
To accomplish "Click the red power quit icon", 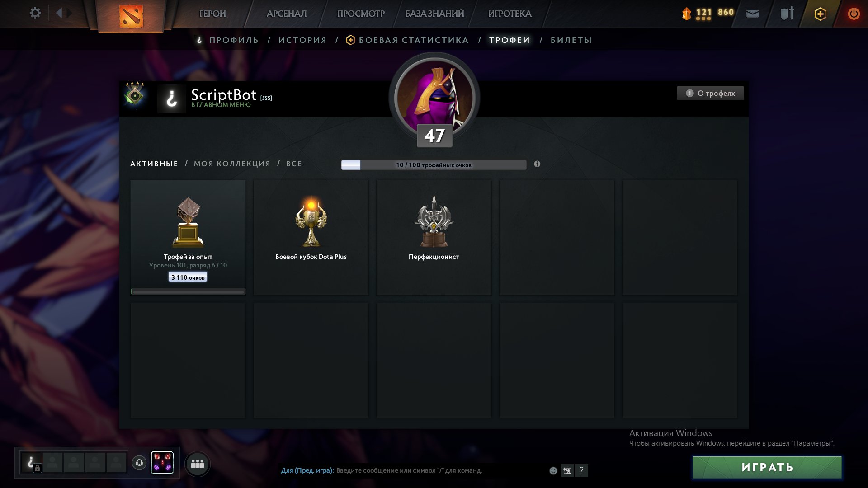I will [x=854, y=14].
